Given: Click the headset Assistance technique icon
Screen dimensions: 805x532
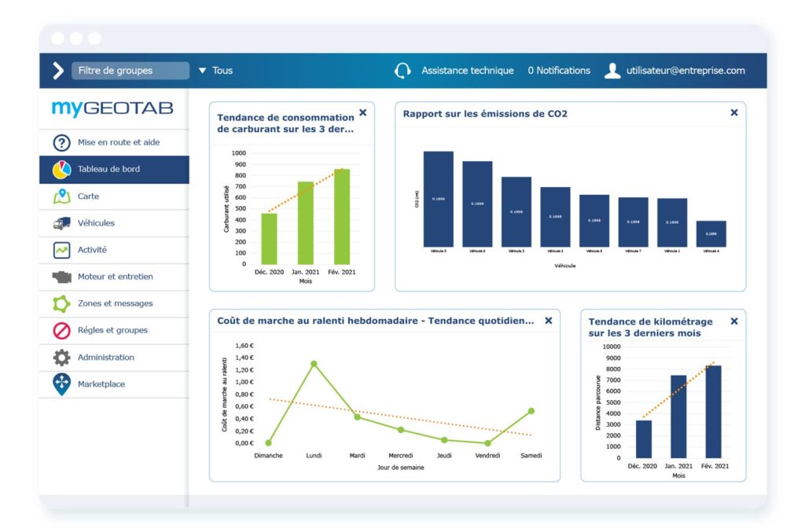Looking at the screenshot, I should tap(402, 71).
